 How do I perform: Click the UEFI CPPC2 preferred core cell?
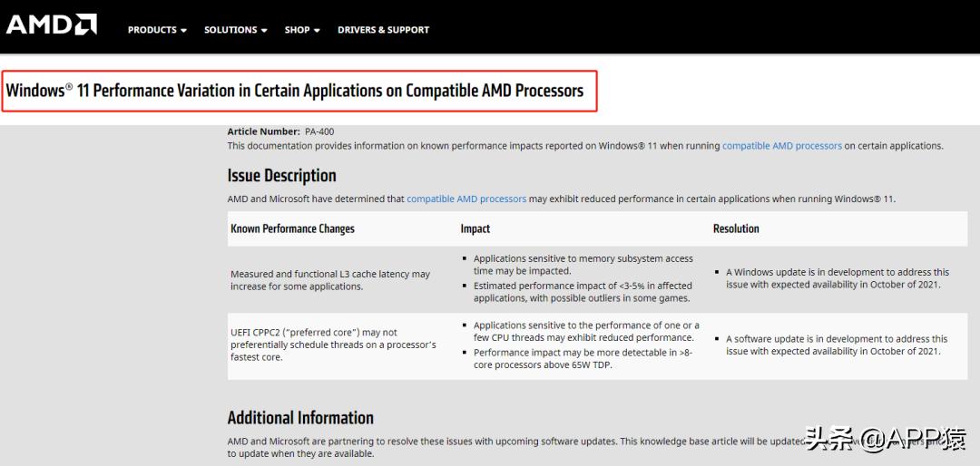(x=333, y=345)
